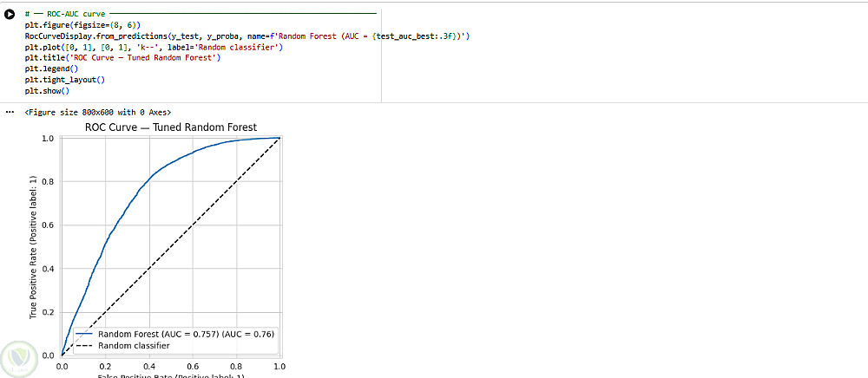Select the Figure size 800x600 output text

[98, 112]
